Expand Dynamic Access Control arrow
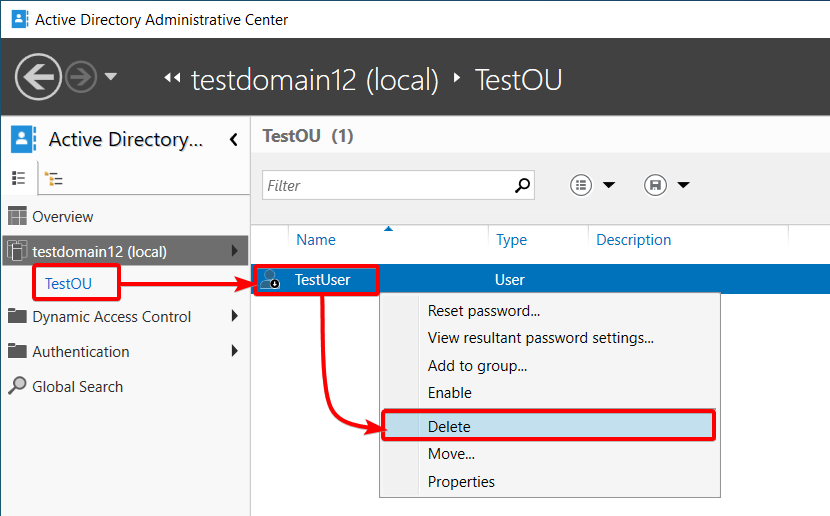This screenshot has width=830, height=516. (x=234, y=316)
